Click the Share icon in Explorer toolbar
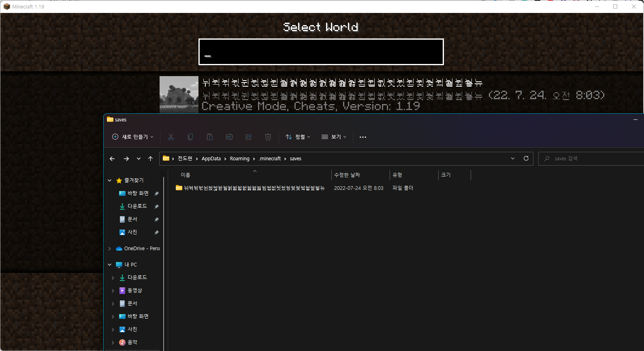The height and width of the screenshot is (351, 644). 249,137
